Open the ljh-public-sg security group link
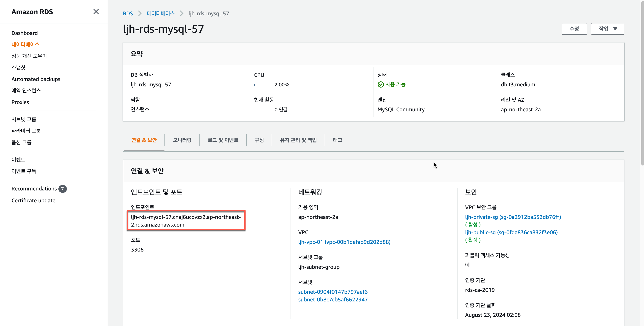644x326 pixels. tap(511, 232)
